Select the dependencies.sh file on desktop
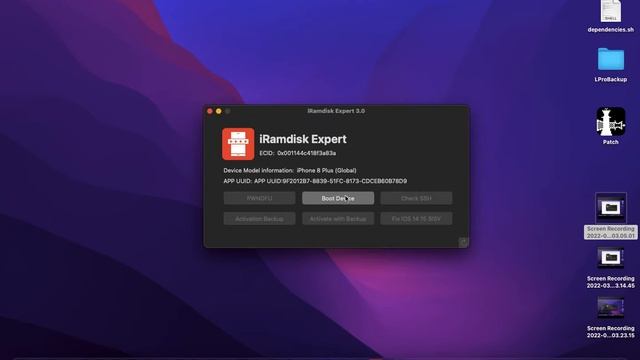Screen dimensions: 640x360 611,11
